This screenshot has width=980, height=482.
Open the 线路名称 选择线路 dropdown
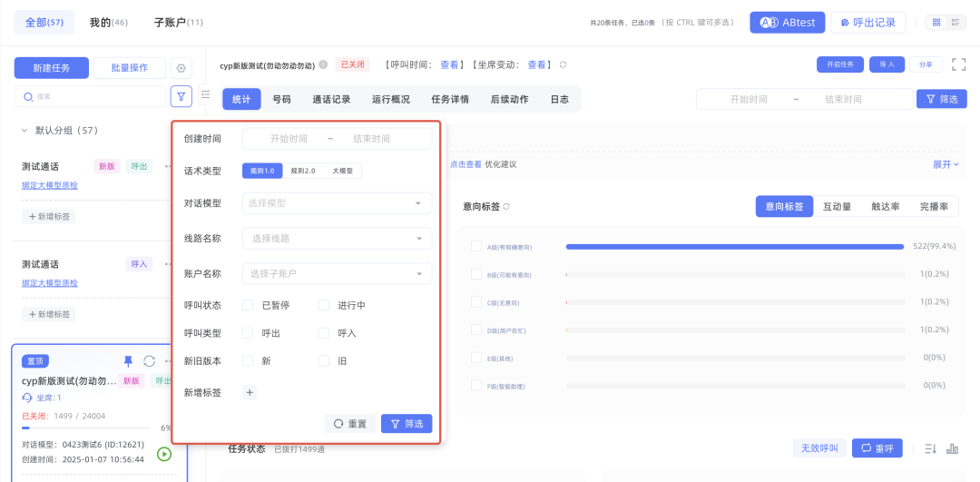click(337, 239)
